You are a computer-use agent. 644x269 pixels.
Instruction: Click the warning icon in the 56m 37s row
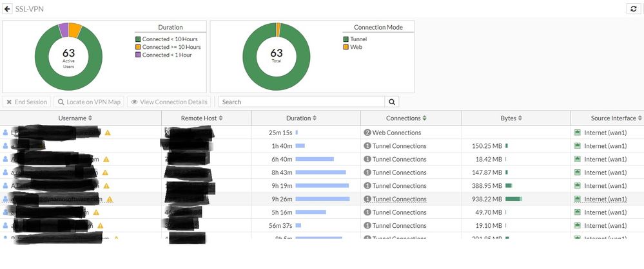pos(101,226)
